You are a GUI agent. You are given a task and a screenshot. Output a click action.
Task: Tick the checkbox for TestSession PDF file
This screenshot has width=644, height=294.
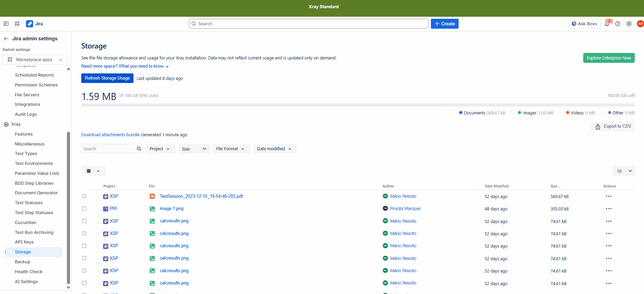coord(84,196)
